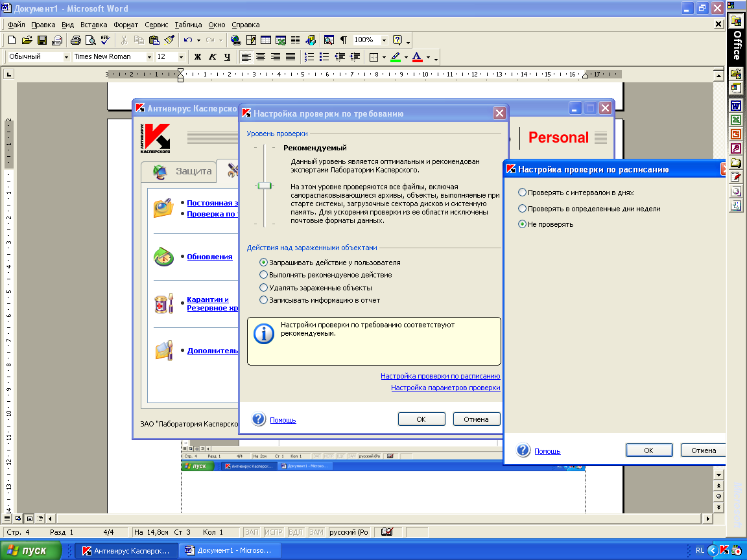Open Word help with question mark icon

coord(397,40)
